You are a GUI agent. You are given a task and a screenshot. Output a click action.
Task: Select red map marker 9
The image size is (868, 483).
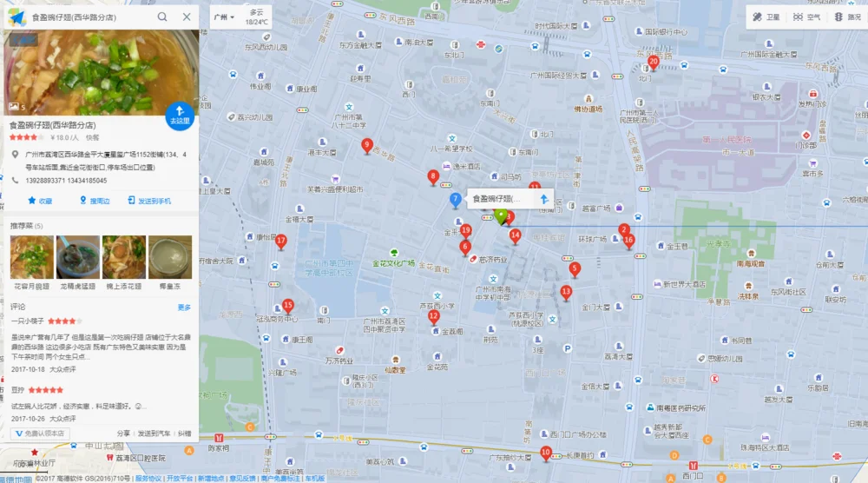point(366,146)
